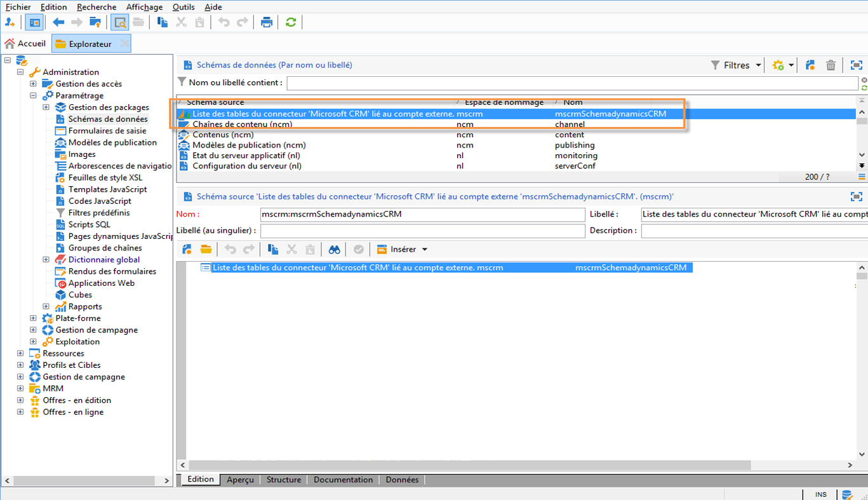Select the 'Contenus (ncm)' schema row
This screenshot has width=868, height=500.
pyautogui.click(x=516, y=135)
